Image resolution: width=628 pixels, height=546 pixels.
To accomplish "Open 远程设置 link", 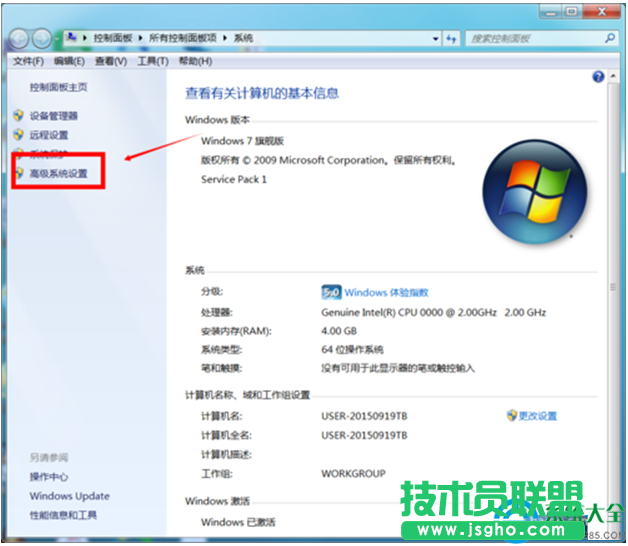I will [x=49, y=135].
